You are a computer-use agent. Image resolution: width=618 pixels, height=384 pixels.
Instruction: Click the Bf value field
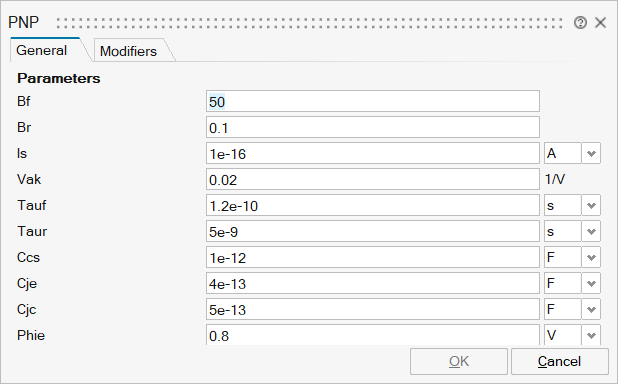point(373,101)
